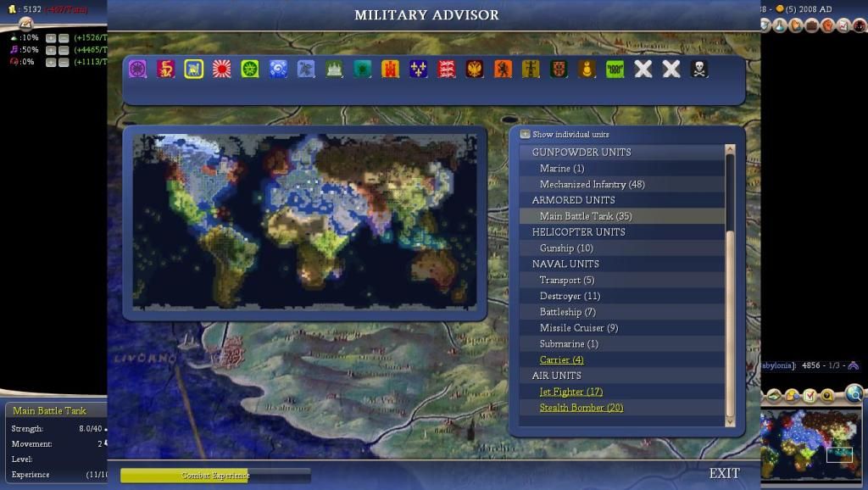The image size is (868, 490).
Task: Select the dark green shield flag
Action: 559,69
